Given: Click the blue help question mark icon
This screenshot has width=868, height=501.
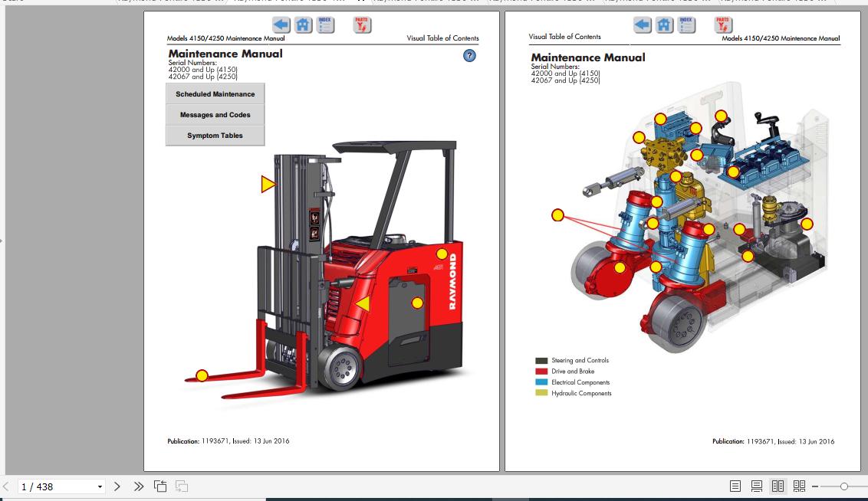Looking at the screenshot, I should click(x=469, y=55).
